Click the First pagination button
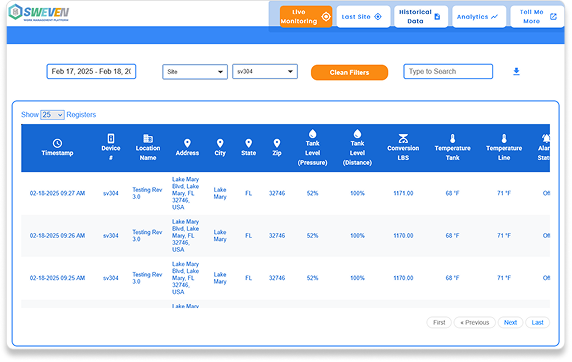The height and width of the screenshot is (362, 572). pos(439,323)
